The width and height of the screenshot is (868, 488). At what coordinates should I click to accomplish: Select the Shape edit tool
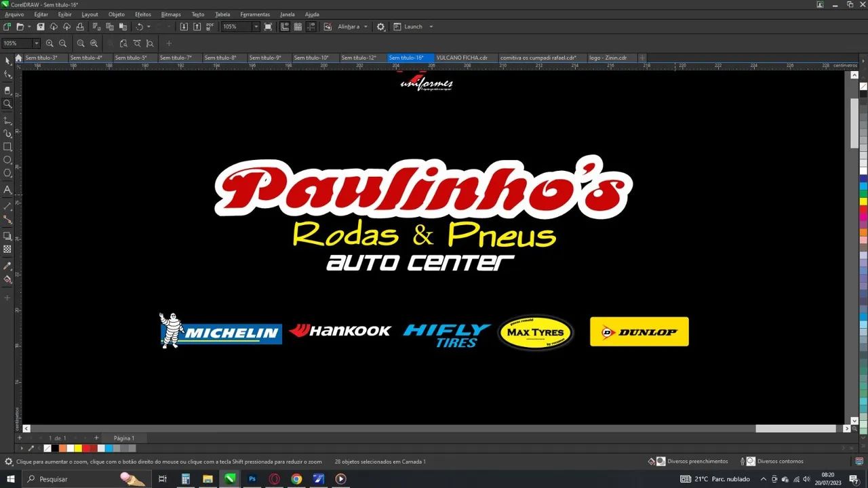pyautogui.click(x=7, y=75)
